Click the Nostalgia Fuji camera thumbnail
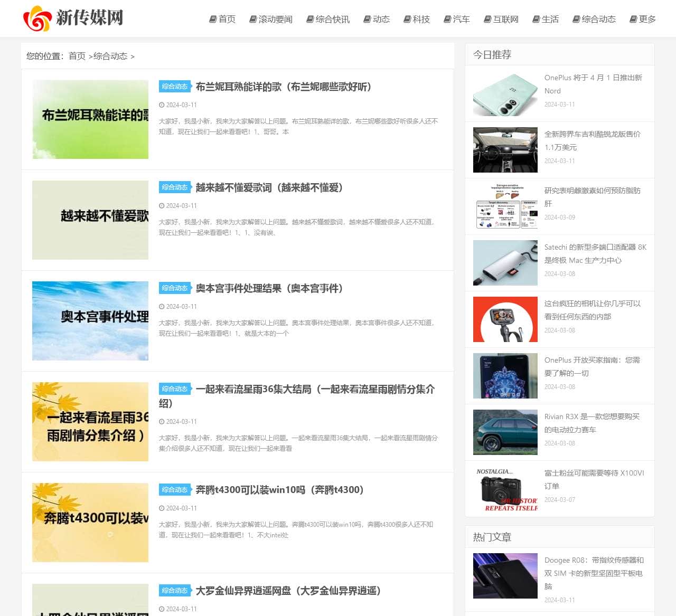The width and height of the screenshot is (676, 616). click(x=505, y=489)
